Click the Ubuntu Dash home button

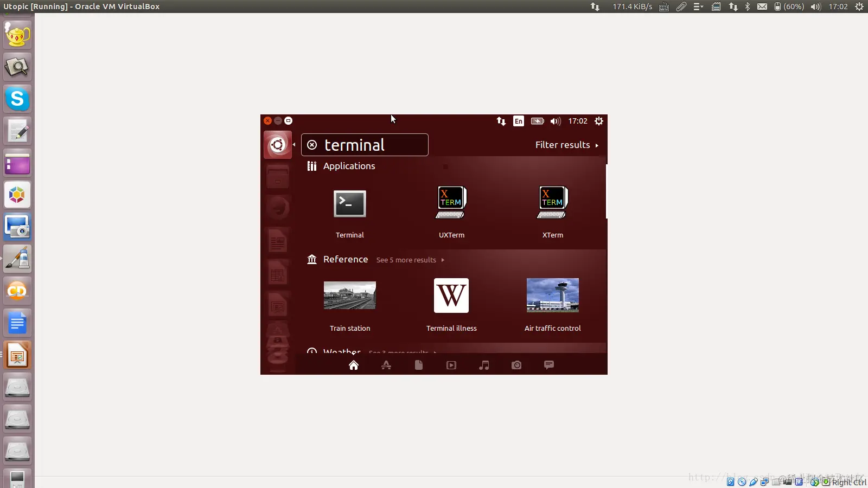click(278, 145)
